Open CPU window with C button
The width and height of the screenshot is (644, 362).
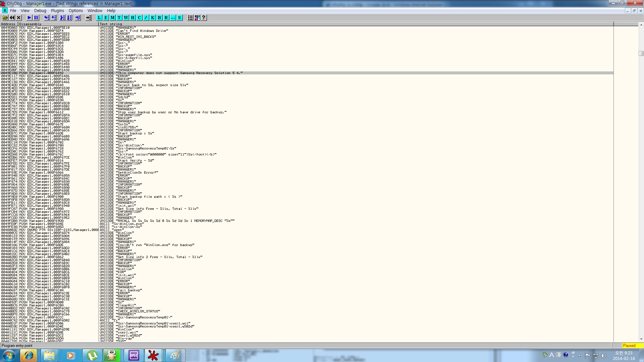140,18
